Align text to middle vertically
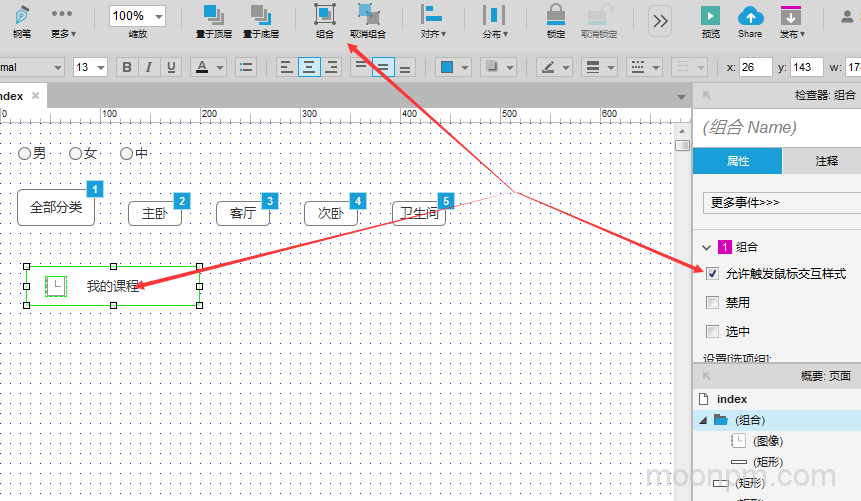861x501 pixels. coord(383,67)
